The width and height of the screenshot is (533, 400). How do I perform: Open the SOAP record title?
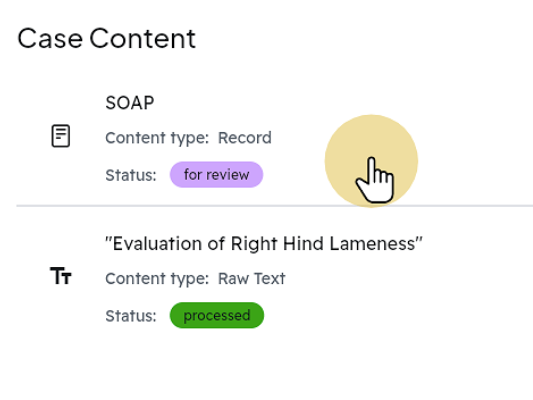[x=130, y=103]
